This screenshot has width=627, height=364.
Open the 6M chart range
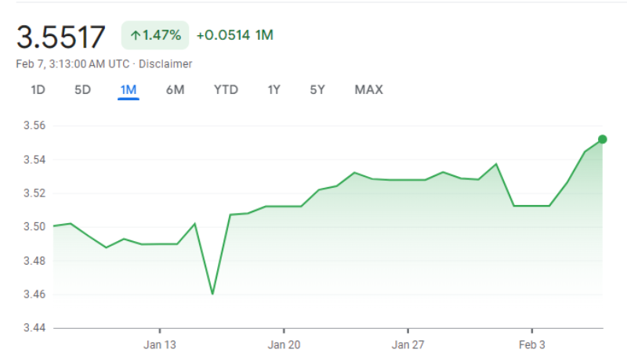(175, 90)
